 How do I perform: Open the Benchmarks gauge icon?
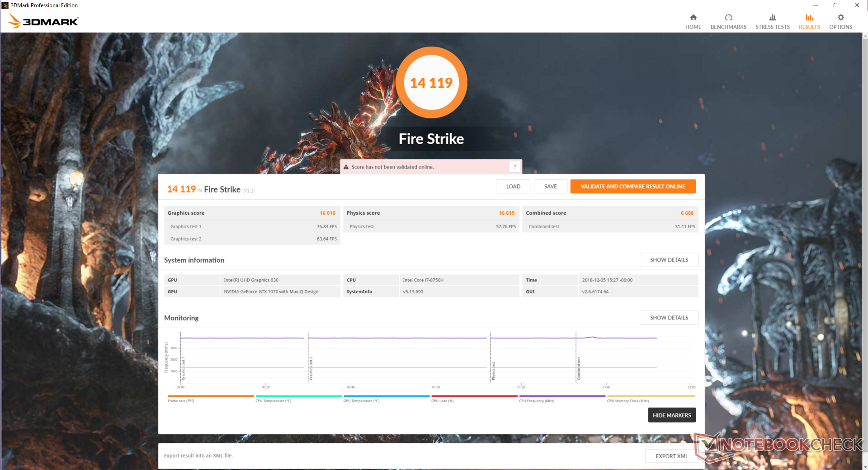[x=728, y=18]
